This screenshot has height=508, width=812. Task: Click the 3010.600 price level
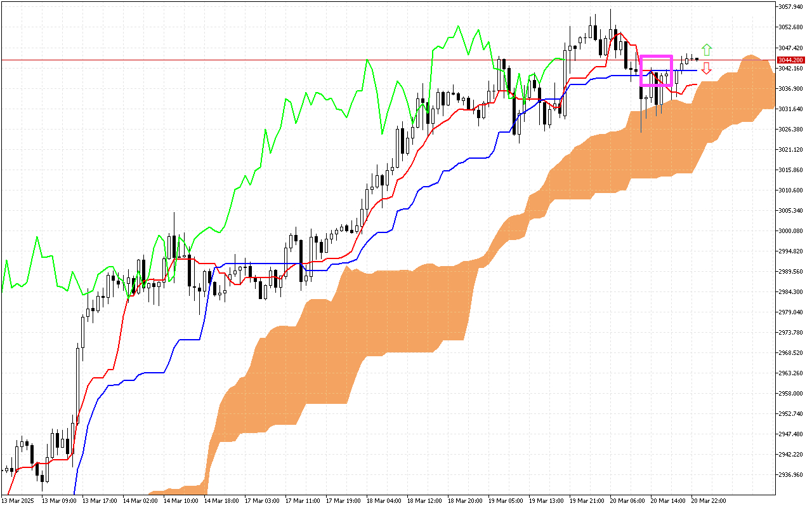791,190
